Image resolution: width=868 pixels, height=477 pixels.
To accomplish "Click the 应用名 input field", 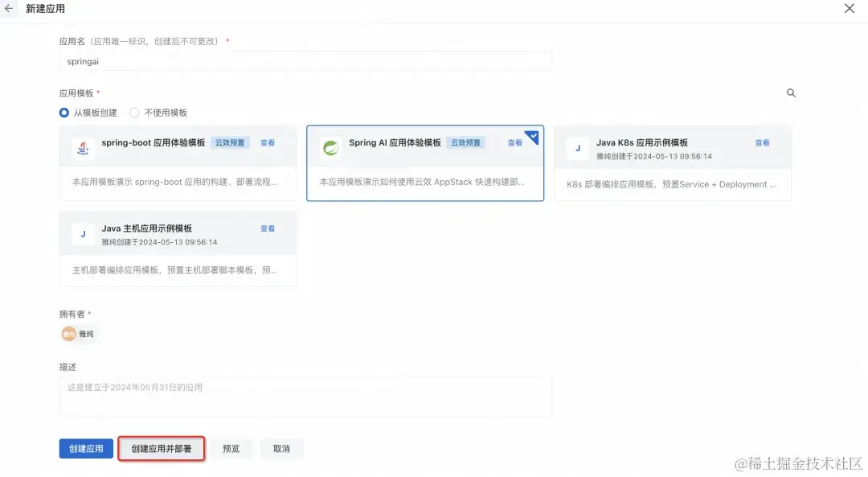I will point(305,61).
